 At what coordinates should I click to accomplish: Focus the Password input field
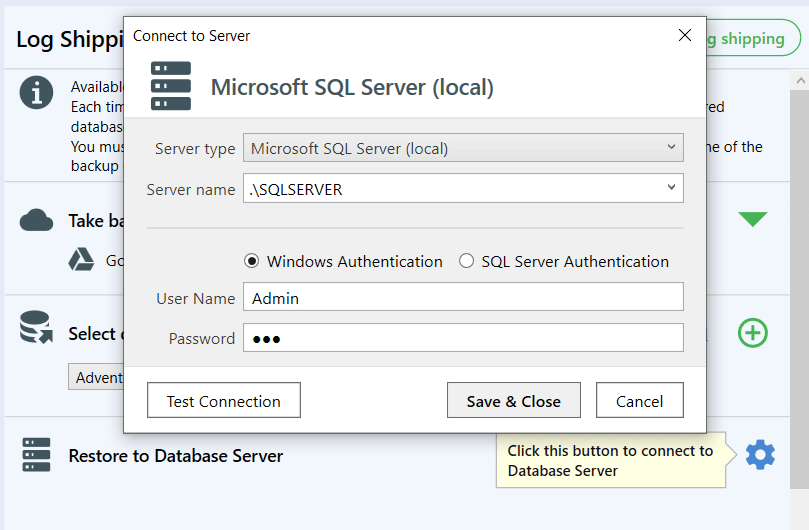coord(463,338)
